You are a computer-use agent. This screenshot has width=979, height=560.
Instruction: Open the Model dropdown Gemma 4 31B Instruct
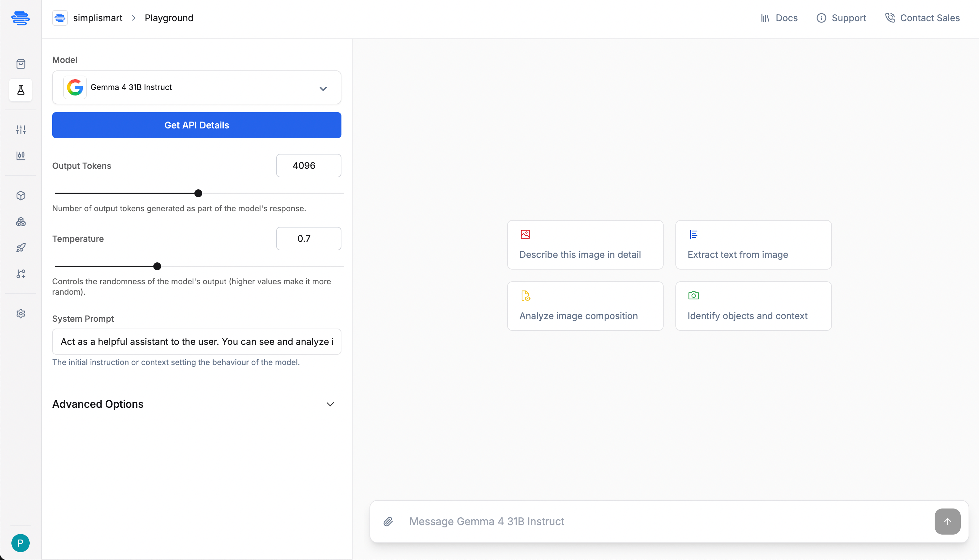(x=197, y=87)
